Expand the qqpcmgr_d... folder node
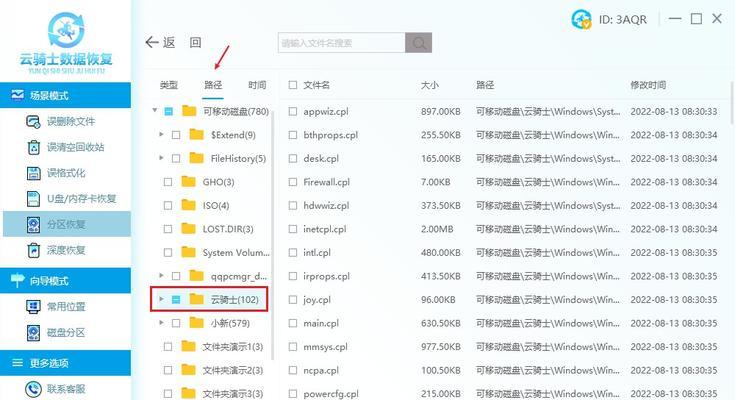The height and width of the screenshot is (400, 735). [x=161, y=276]
